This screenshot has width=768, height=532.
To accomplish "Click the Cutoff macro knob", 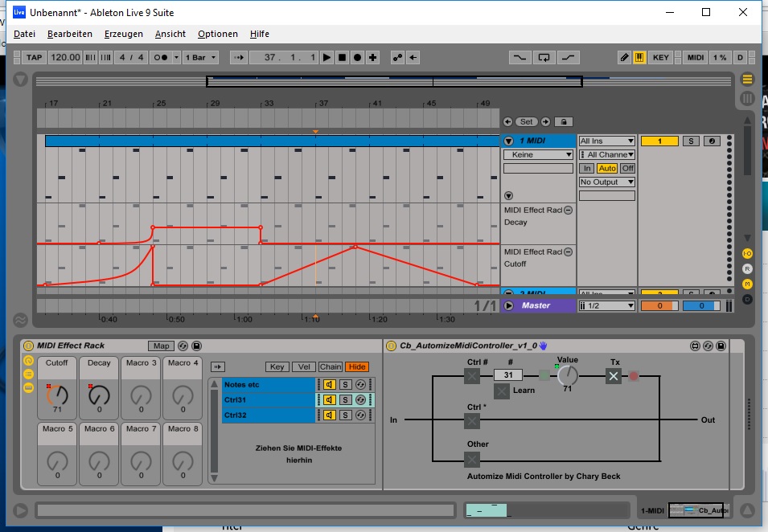I will click(57, 394).
